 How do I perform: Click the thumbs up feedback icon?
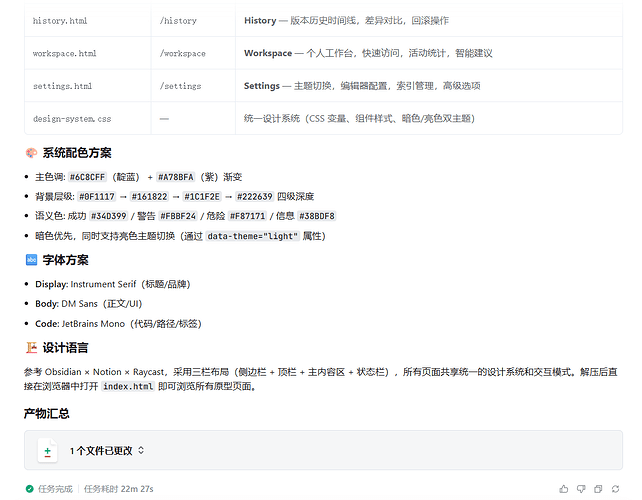[563, 489]
